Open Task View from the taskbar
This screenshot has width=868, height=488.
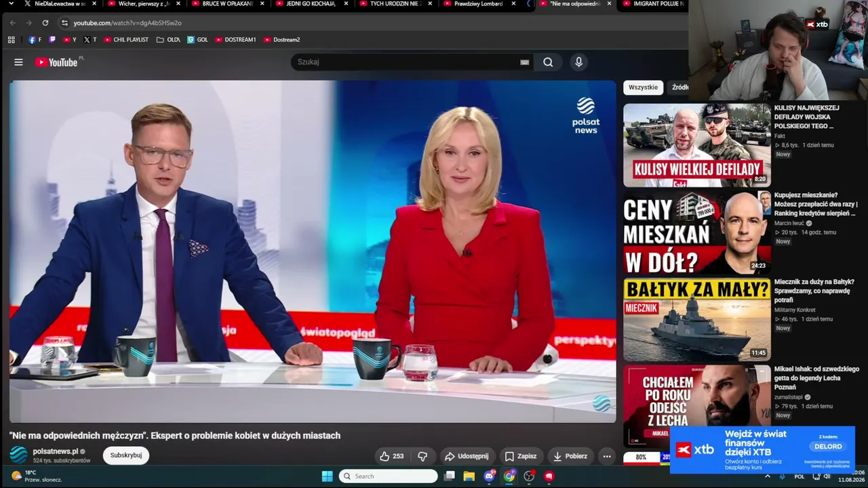click(x=449, y=476)
